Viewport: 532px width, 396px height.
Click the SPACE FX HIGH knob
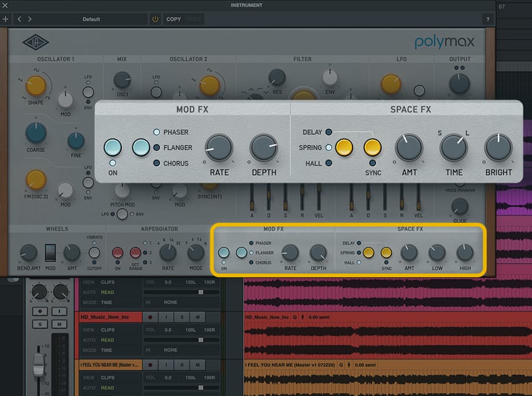click(465, 253)
